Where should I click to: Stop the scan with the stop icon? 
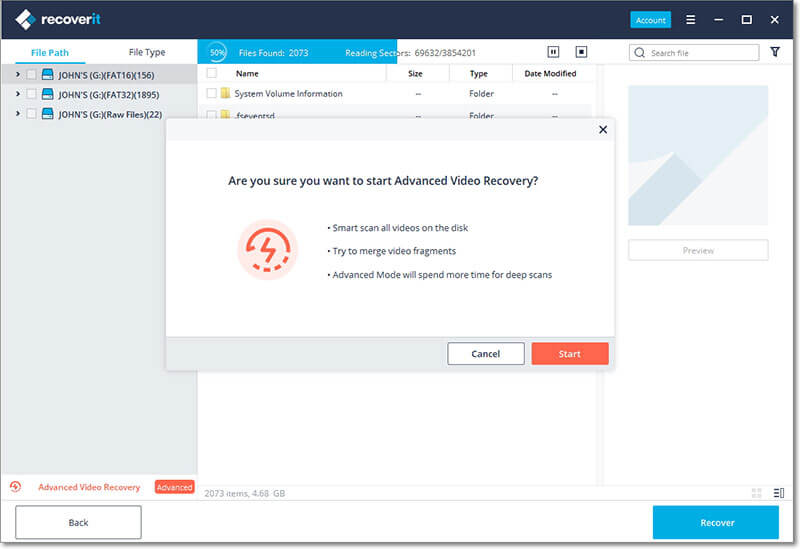[581, 52]
